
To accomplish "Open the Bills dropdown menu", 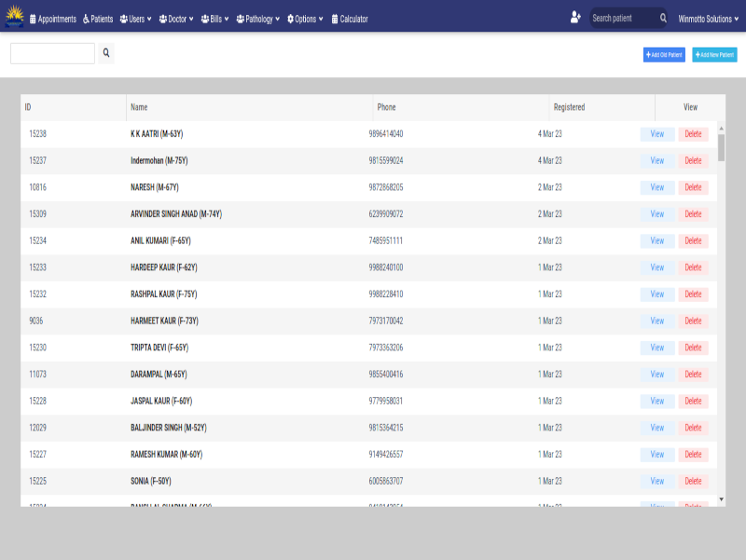I will tap(214, 19).
